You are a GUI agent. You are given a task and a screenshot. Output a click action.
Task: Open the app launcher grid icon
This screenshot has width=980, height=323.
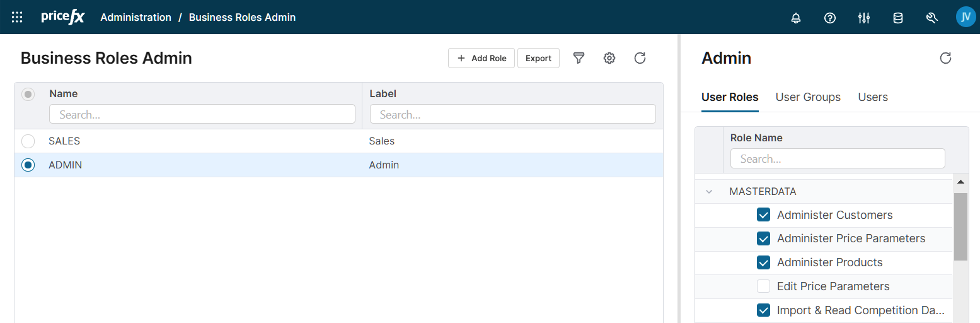point(17,18)
